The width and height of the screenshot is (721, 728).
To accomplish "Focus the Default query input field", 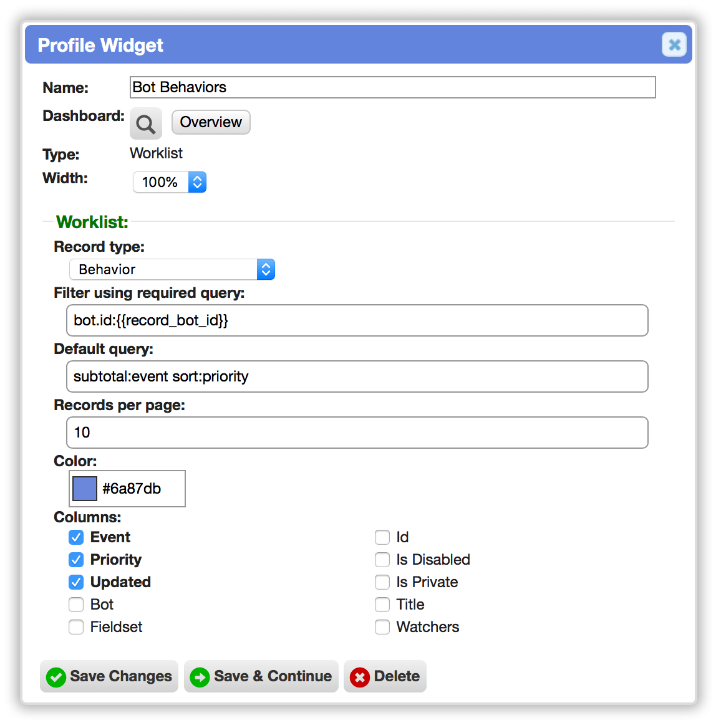I will (357, 376).
